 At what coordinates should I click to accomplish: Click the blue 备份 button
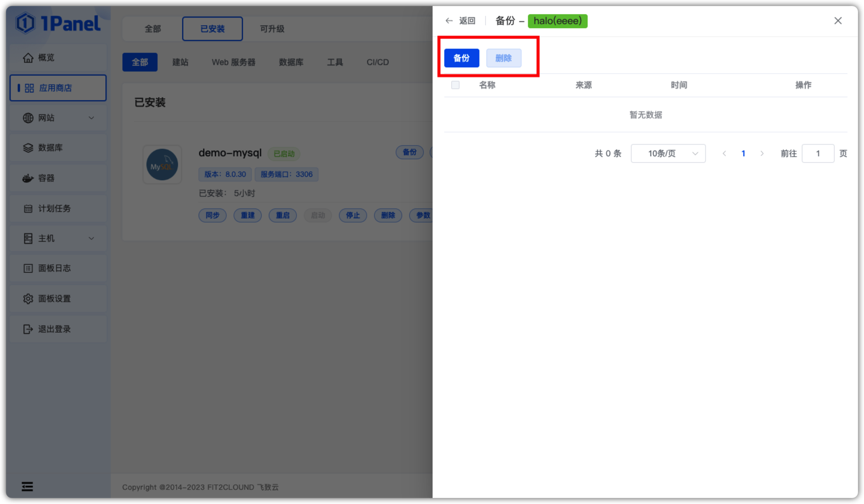click(x=462, y=59)
